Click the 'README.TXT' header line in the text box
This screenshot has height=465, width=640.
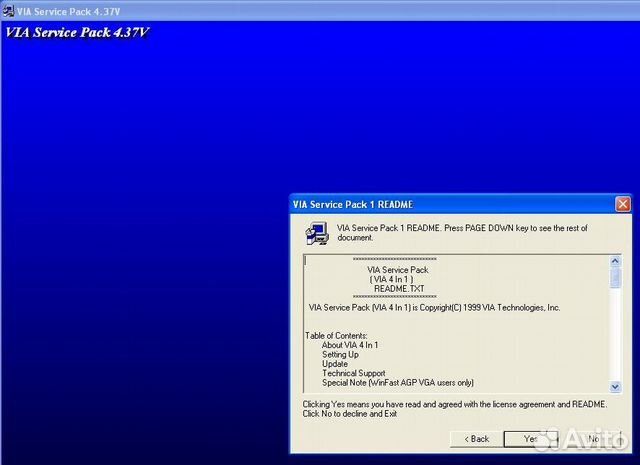(398, 288)
